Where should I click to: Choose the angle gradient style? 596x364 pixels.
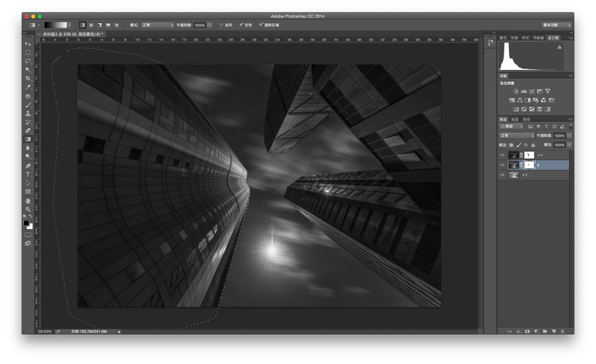[x=100, y=25]
